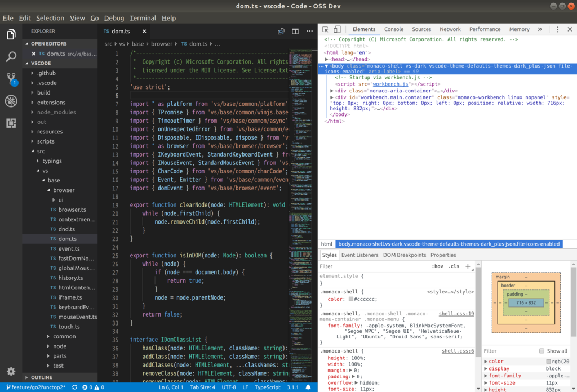Switch to the DevTools Network tab

point(450,29)
